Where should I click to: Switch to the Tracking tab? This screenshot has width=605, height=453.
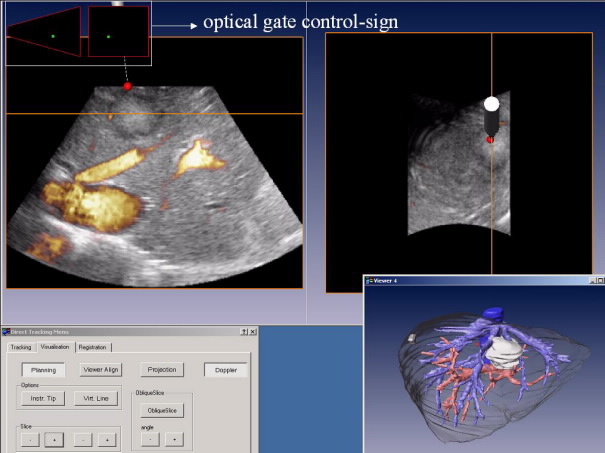[x=21, y=347]
